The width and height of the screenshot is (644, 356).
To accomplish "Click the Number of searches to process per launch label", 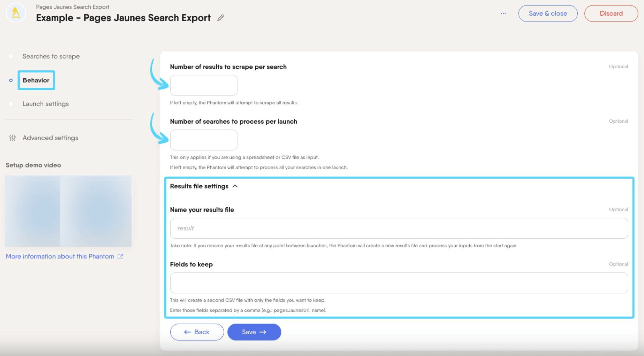I will [x=233, y=121].
